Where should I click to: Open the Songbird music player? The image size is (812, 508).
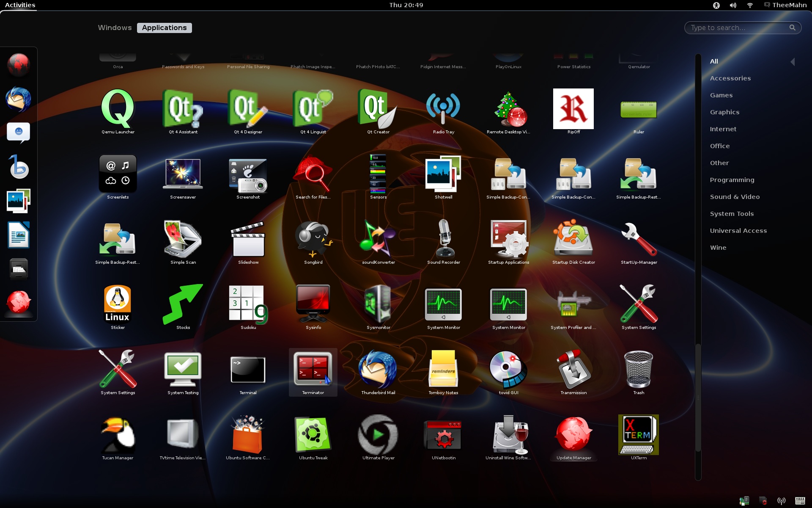click(x=313, y=239)
